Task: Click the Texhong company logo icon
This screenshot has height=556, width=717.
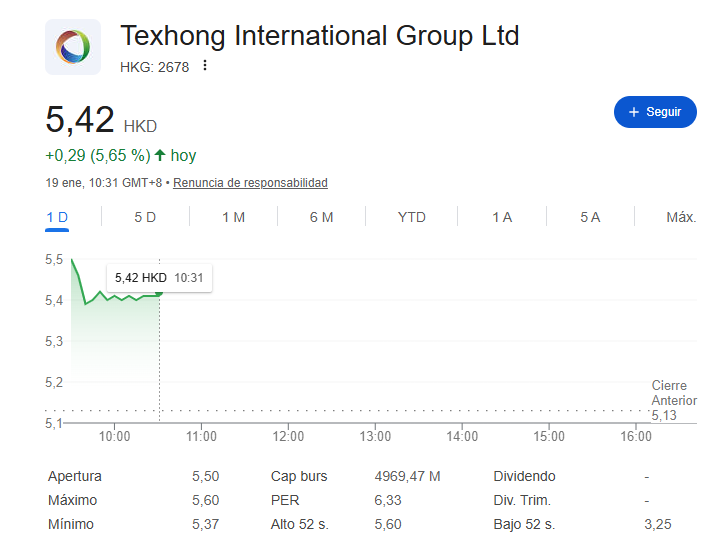Action: coord(73,47)
